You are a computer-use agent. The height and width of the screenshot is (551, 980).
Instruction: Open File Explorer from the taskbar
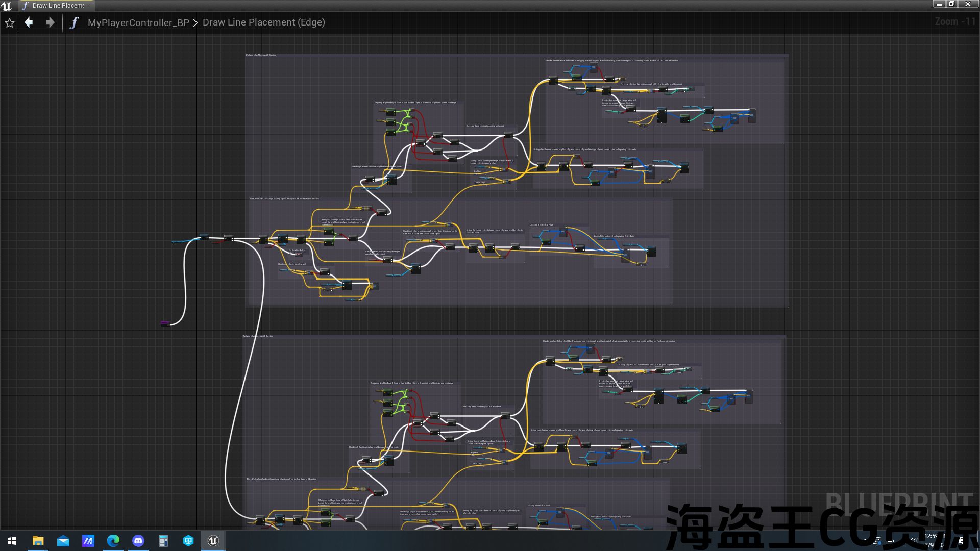point(38,541)
